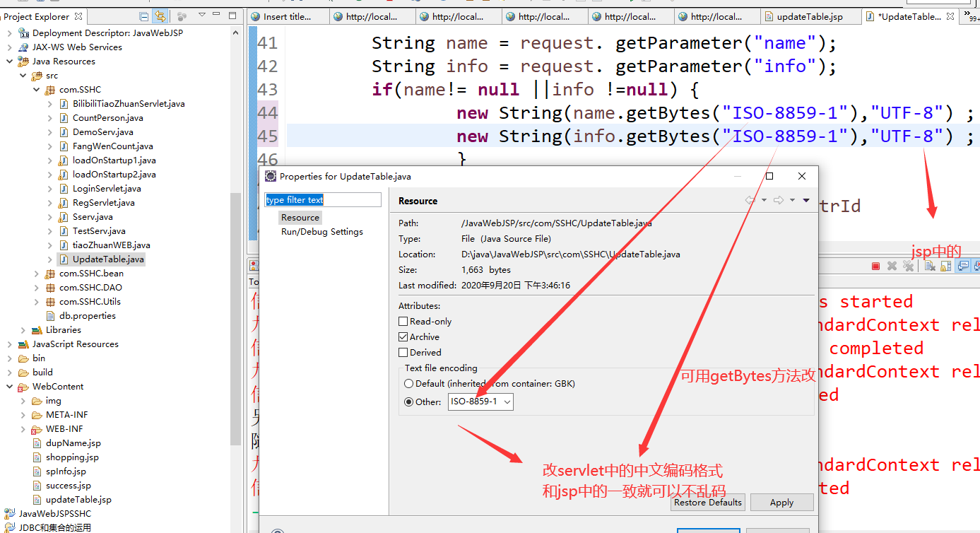Switch to Insert title editor tab
This screenshot has height=533, width=980.
pyautogui.click(x=288, y=16)
